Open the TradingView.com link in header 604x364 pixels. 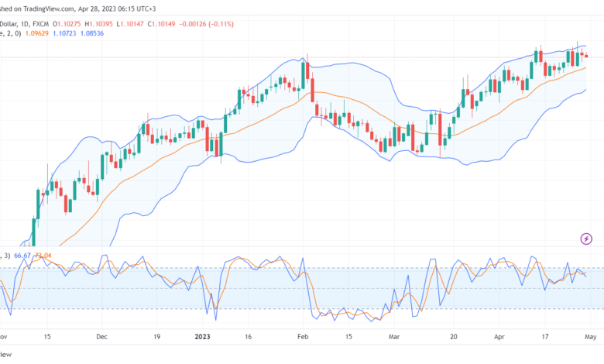tap(49, 9)
